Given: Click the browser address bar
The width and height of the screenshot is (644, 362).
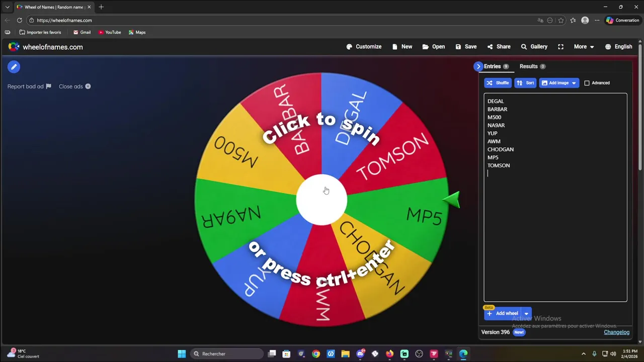Looking at the screenshot, I should [x=282, y=20].
